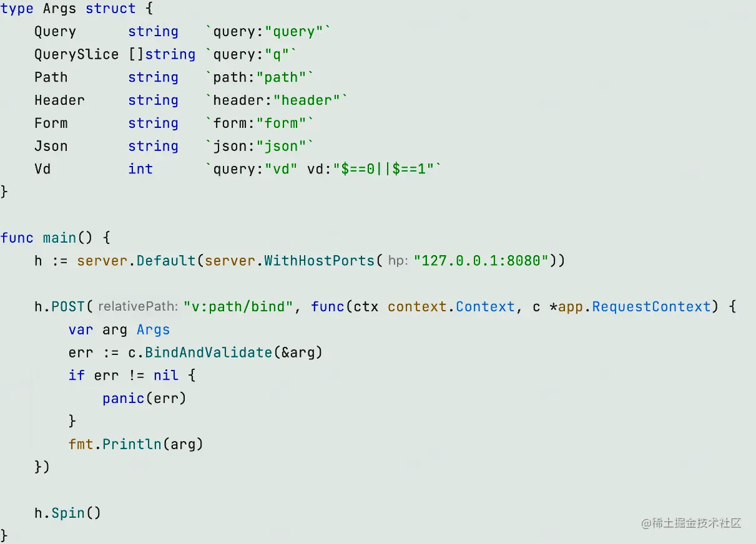Select the Path field name

51,77
